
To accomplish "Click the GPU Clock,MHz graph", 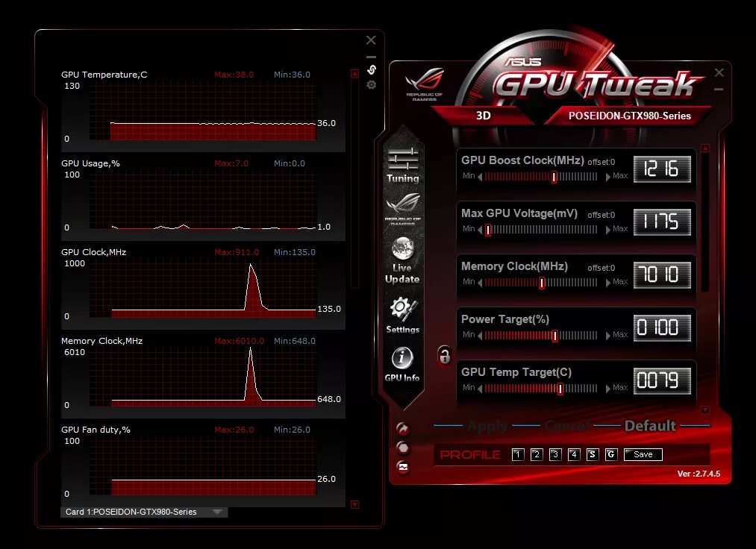I will tap(203, 289).
